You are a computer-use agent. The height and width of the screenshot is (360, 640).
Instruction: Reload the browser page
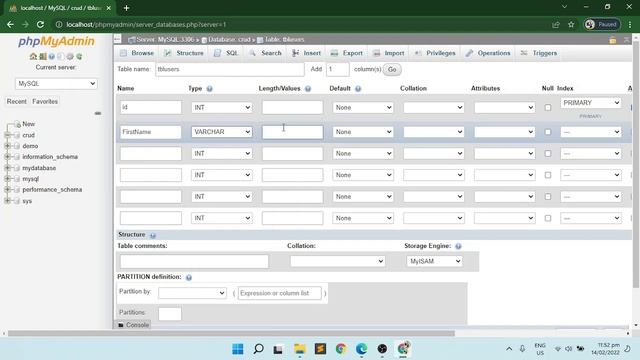pyautogui.click(x=40, y=24)
